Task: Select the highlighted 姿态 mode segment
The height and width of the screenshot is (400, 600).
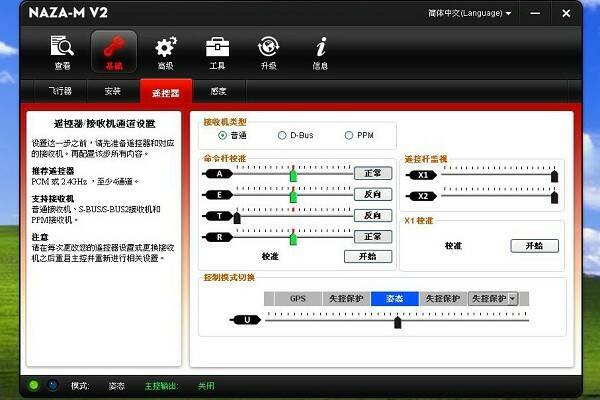Action: (x=395, y=299)
